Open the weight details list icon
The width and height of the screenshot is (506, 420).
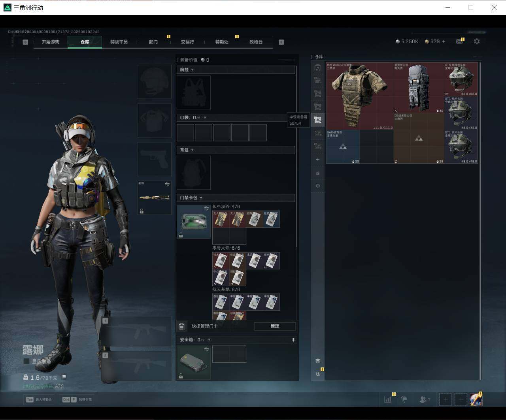pyautogui.click(x=64, y=377)
